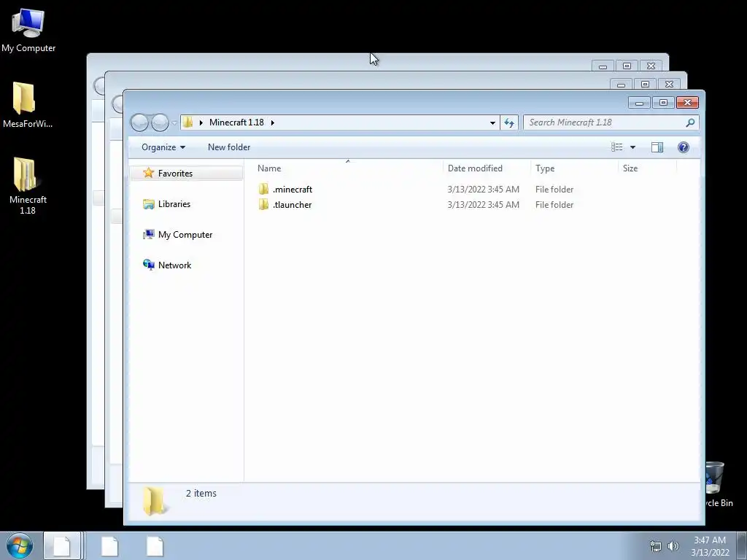
Task: Click Minecraft 1.18 in the address bar
Action: pos(236,122)
